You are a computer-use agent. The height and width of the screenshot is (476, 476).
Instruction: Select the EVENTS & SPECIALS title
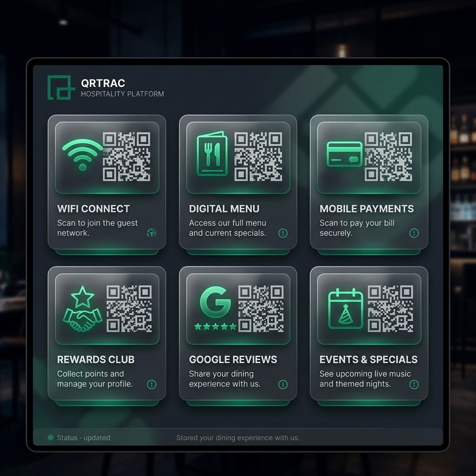click(369, 359)
